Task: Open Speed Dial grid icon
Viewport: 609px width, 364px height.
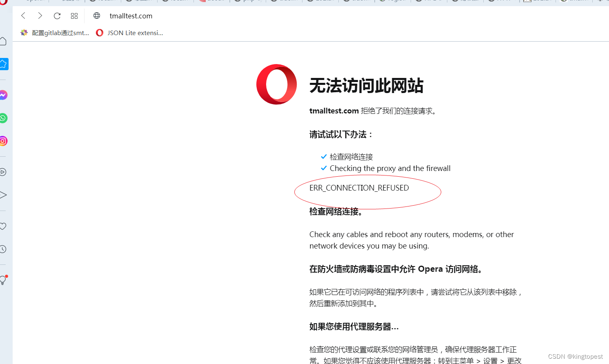Action: tap(74, 16)
